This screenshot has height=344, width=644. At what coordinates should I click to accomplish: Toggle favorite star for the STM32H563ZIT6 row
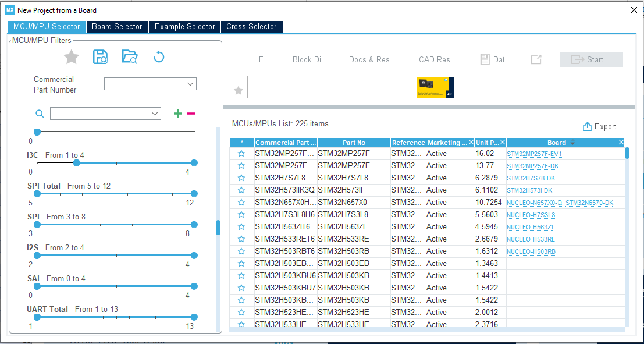click(x=241, y=227)
